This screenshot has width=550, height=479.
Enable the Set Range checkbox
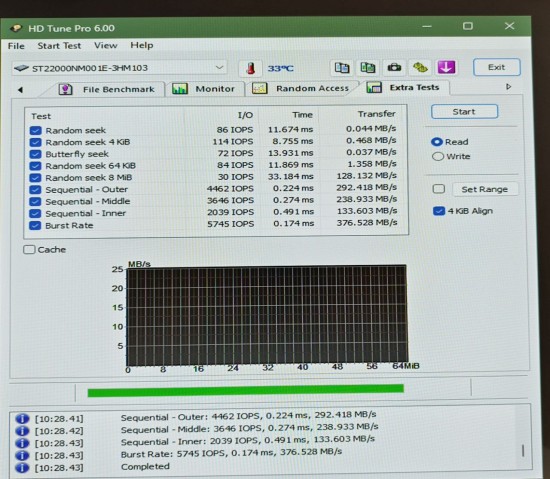coord(439,189)
